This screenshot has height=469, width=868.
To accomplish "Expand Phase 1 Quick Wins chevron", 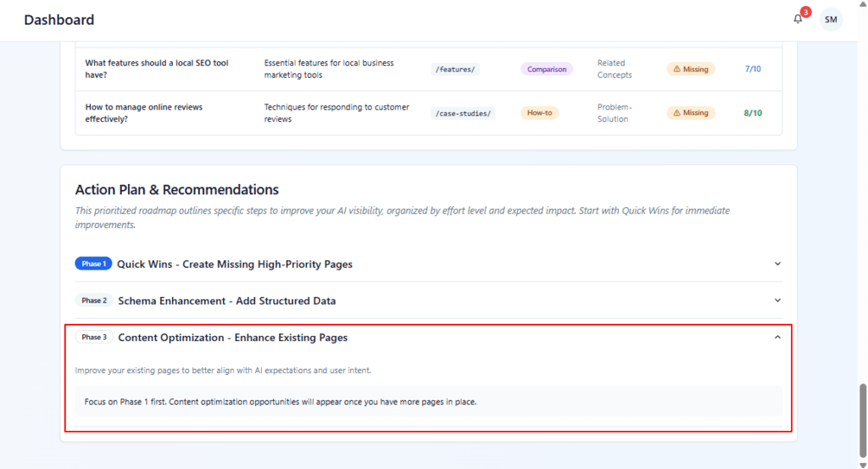I will (777, 264).
